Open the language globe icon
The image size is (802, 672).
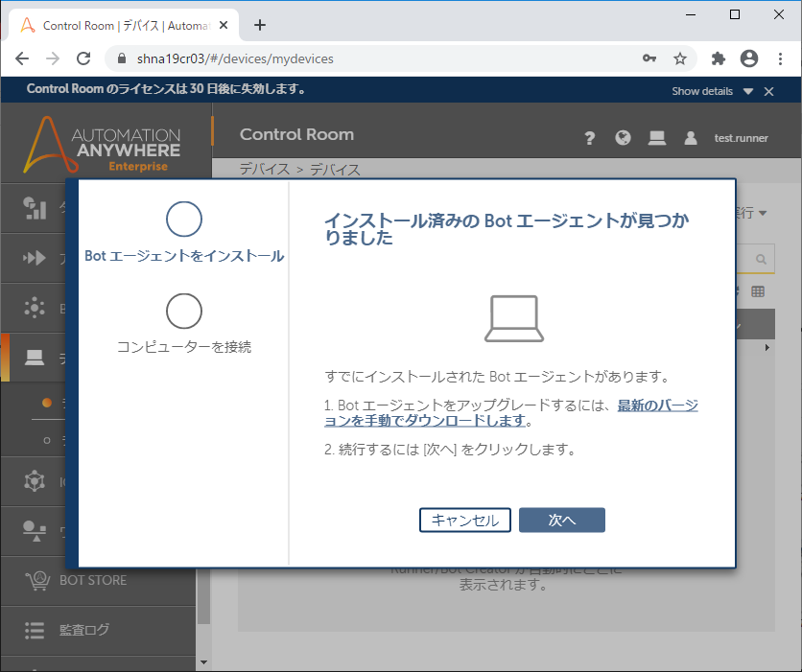pos(623,137)
